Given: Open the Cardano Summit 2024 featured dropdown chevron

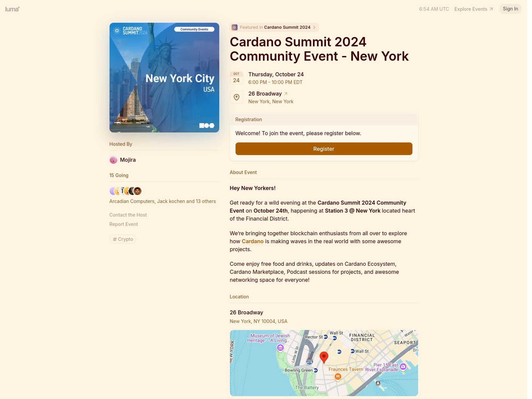Looking at the screenshot, I should tap(315, 27).
